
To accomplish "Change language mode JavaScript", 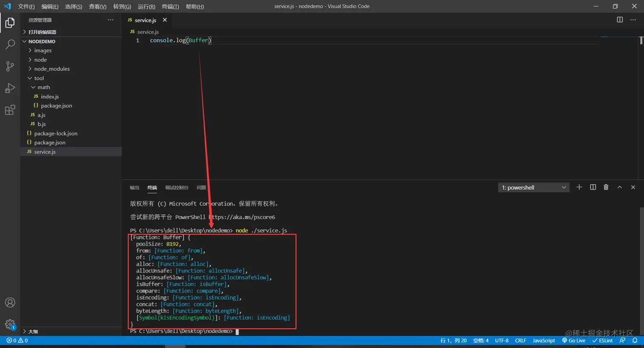I will pyautogui.click(x=544, y=341).
